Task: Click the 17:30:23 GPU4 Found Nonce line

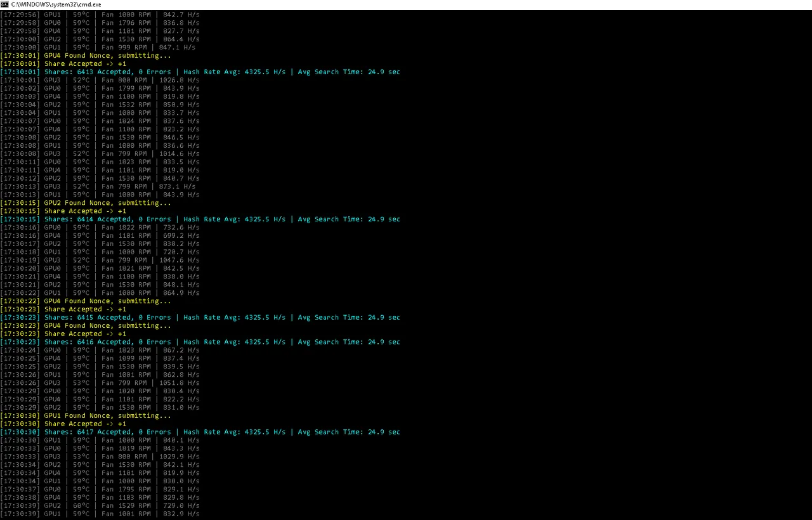Action: pos(86,326)
